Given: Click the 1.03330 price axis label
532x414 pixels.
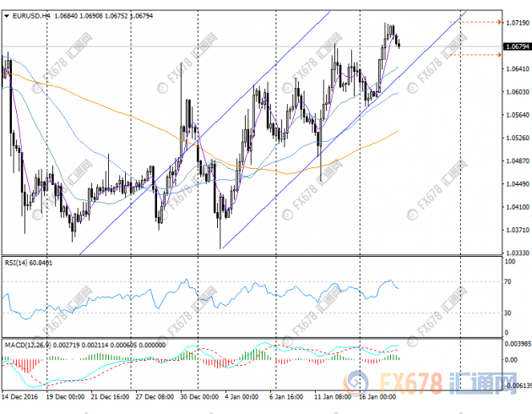Looking at the screenshot, I should [514, 253].
